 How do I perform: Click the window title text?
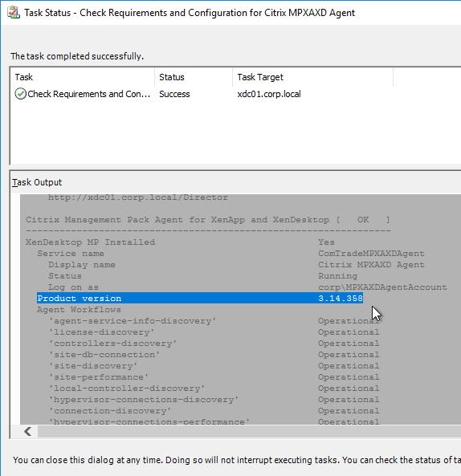tap(190, 13)
